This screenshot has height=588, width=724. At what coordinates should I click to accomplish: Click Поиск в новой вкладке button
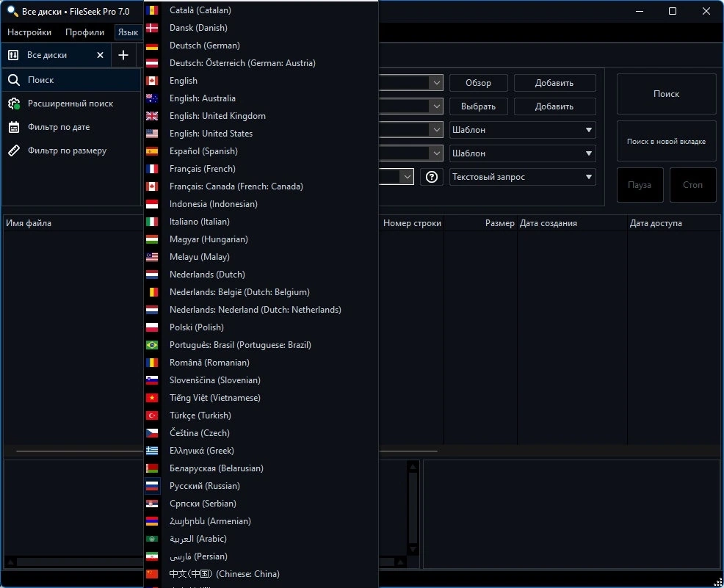pos(666,141)
